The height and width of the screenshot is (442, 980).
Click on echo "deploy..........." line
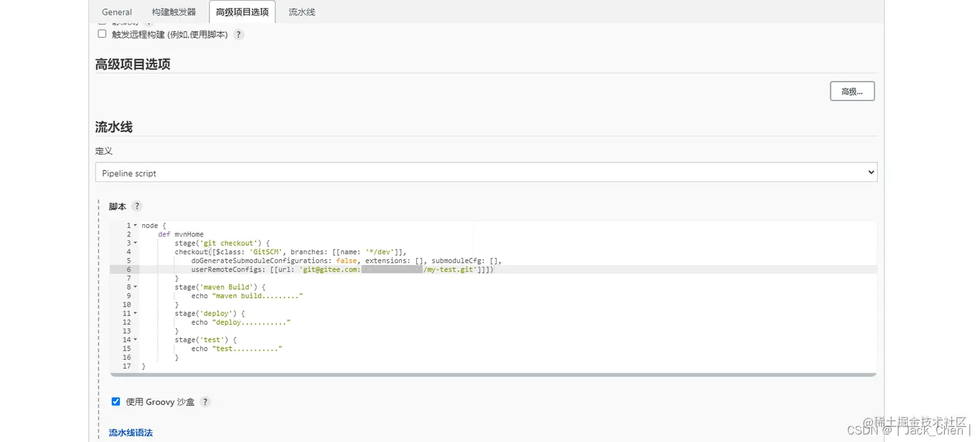tap(240, 322)
